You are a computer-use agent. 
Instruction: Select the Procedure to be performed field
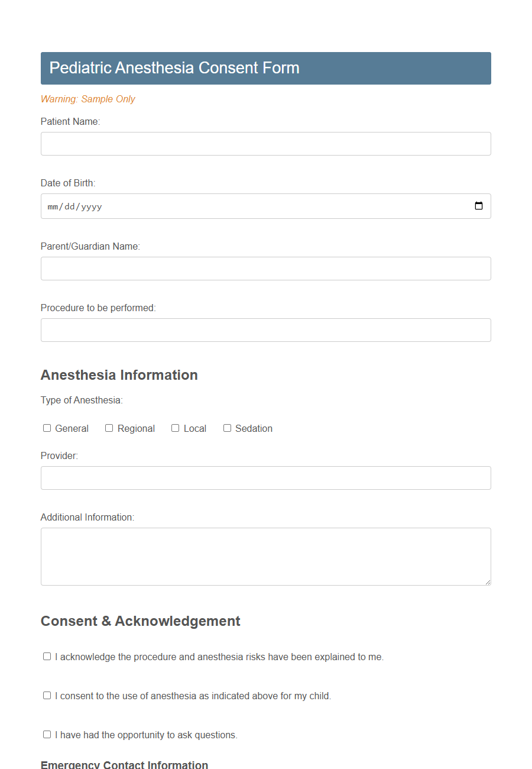[265, 330]
